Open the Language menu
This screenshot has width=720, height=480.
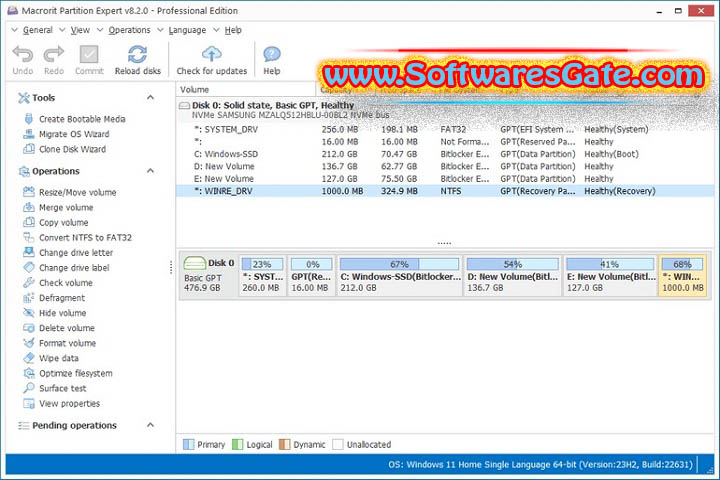tap(187, 30)
